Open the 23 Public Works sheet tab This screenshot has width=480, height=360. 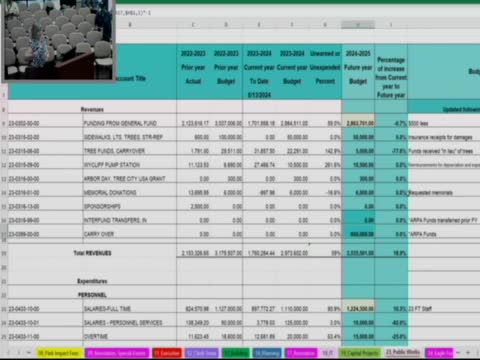pyautogui.click(x=403, y=352)
